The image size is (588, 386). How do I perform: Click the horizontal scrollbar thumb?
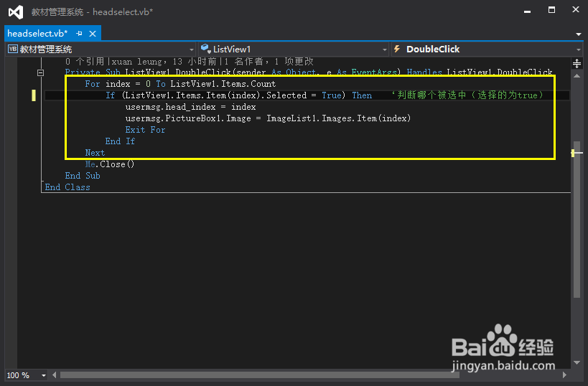[x=259, y=375]
